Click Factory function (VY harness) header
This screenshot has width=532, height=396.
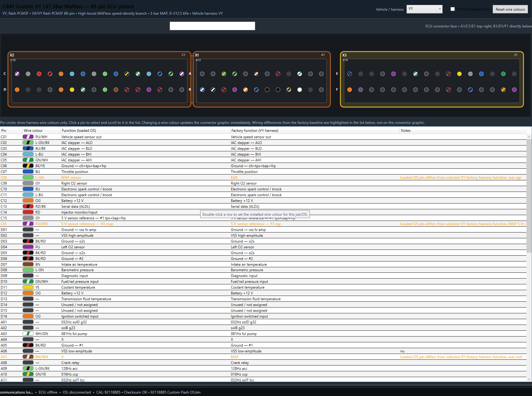pyautogui.click(x=315, y=131)
